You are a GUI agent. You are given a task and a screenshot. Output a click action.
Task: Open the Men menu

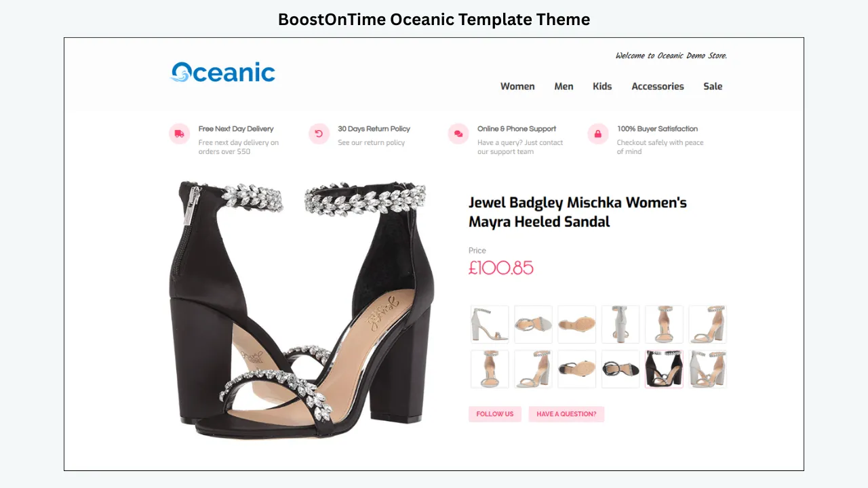tap(564, 86)
